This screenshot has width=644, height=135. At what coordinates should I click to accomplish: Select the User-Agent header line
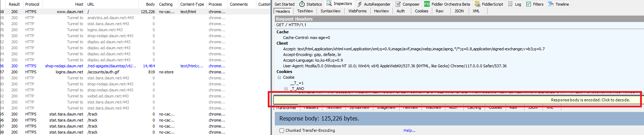tap(395, 66)
